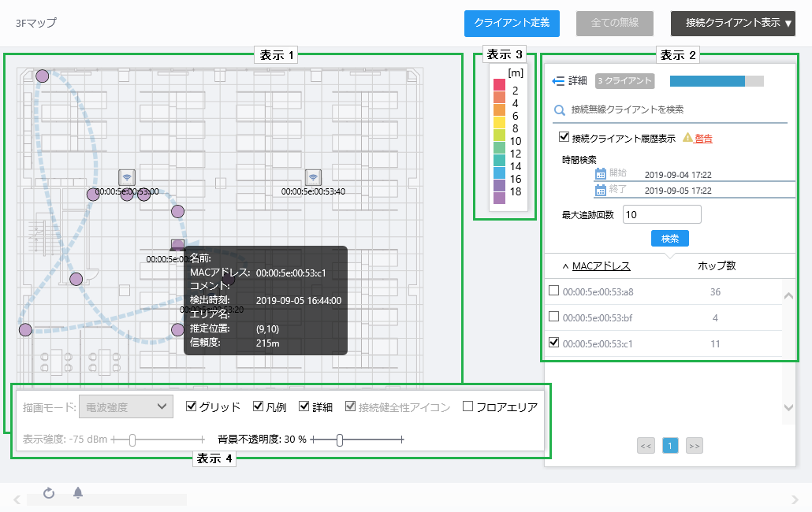Go to previous page with << button

[x=646, y=446]
